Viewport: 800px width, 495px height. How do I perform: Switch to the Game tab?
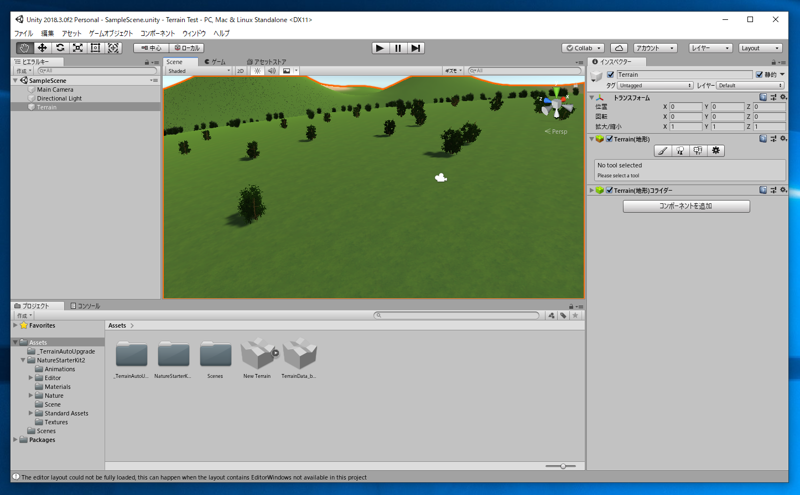(x=215, y=62)
